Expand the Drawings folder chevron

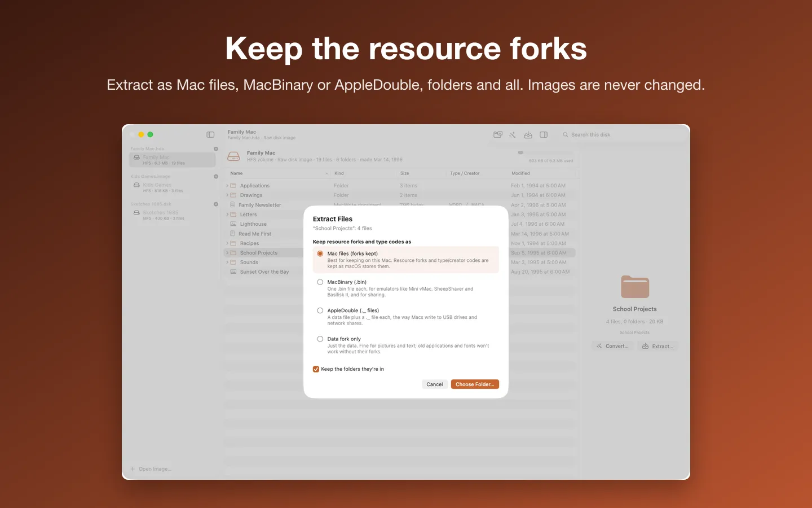pyautogui.click(x=227, y=195)
